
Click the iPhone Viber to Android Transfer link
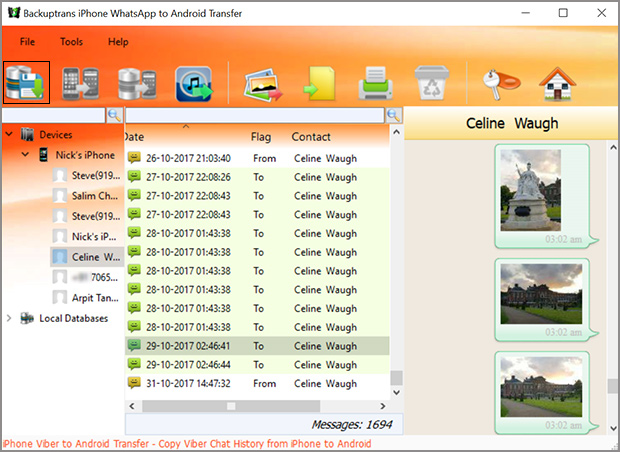click(187, 444)
